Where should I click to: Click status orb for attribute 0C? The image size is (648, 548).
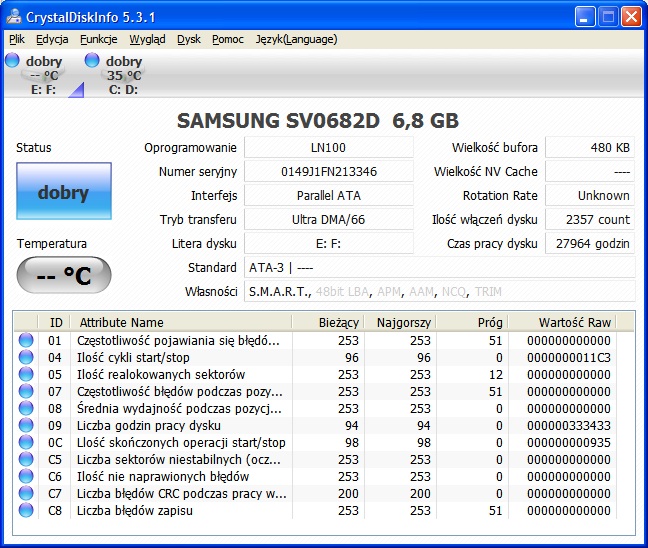point(26,442)
